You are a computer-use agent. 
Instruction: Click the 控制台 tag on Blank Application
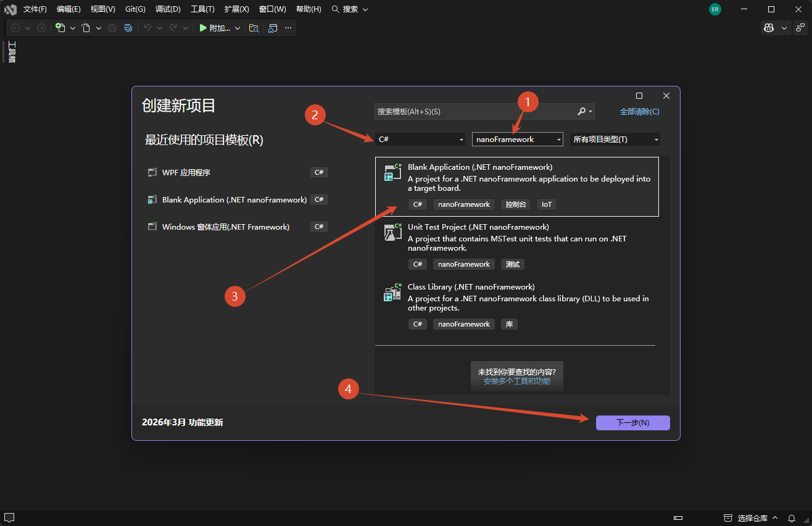(516, 204)
